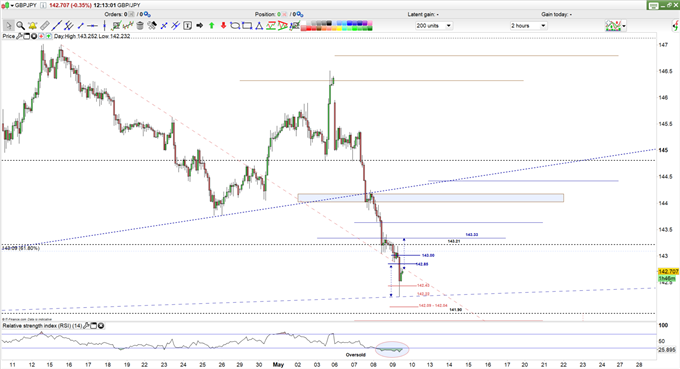Click the May label on time axis
This screenshot has height=369, width=680.
(278, 365)
